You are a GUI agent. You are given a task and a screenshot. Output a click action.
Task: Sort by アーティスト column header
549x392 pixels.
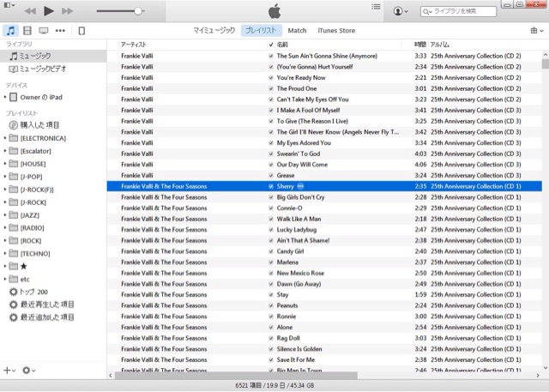[x=192, y=45]
